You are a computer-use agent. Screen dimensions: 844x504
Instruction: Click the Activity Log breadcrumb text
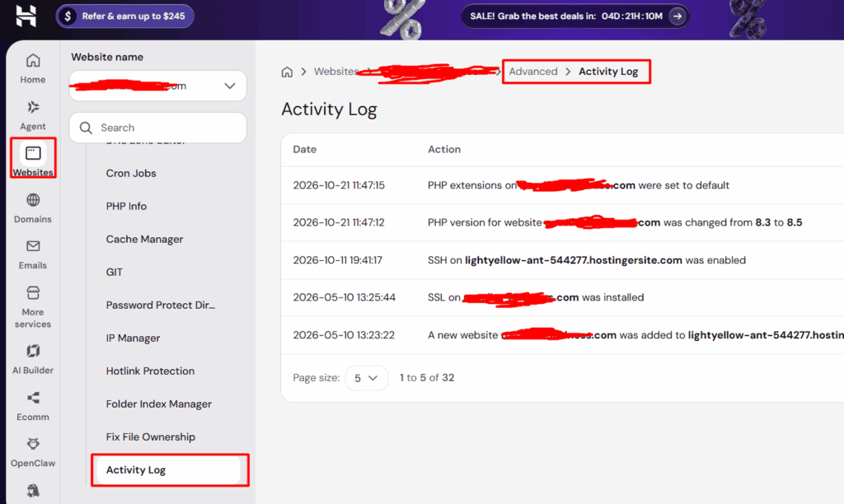pyautogui.click(x=608, y=72)
